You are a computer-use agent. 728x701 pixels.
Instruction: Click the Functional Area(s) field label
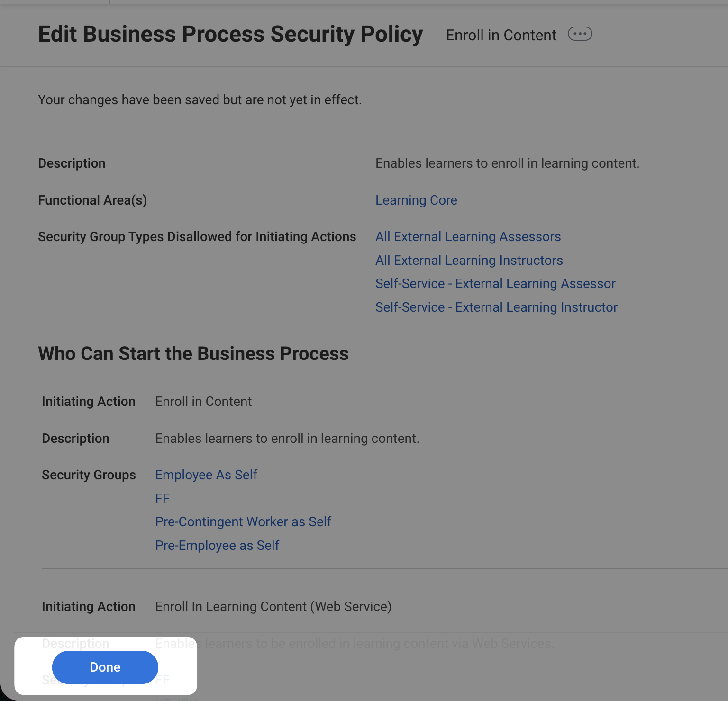[92, 200]
